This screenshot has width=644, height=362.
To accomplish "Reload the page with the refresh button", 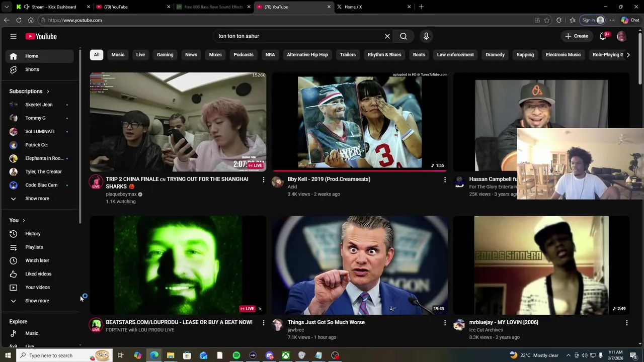I will (19, 20).
